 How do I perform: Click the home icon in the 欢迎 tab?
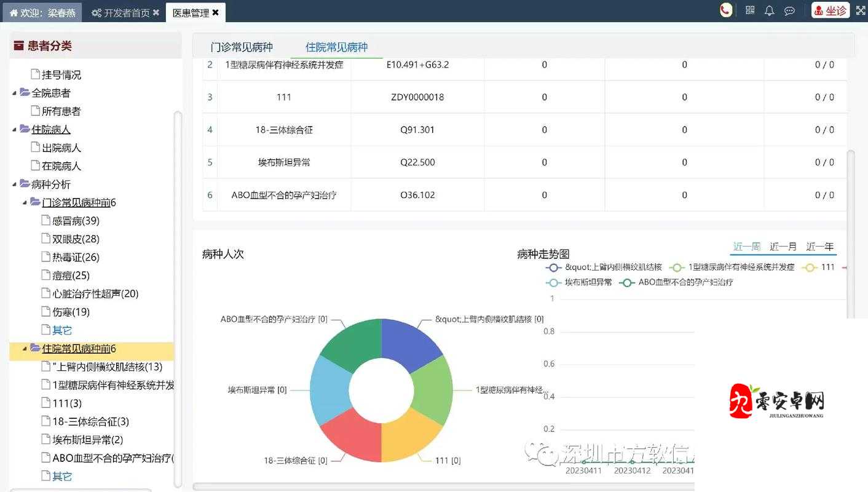pos(14,12)
